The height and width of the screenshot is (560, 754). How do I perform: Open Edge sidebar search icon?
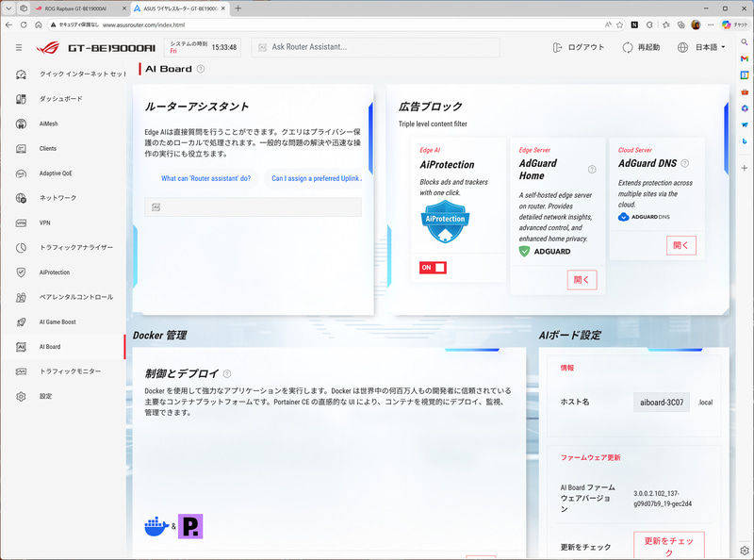coord(745,42)
